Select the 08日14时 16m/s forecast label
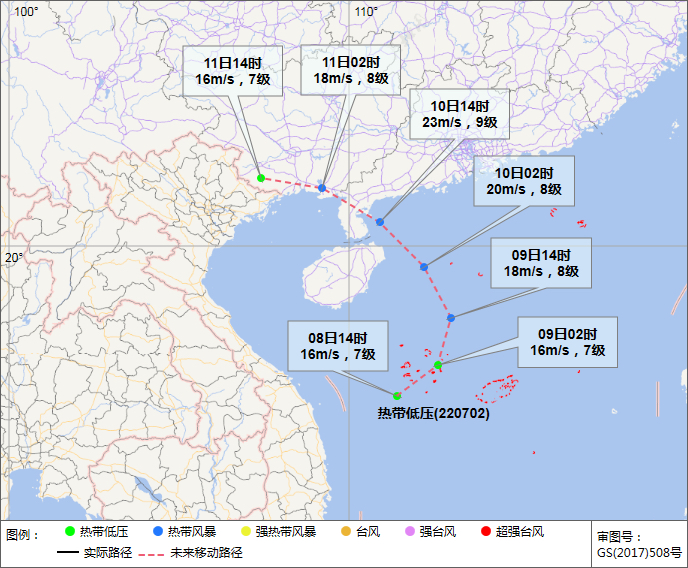This screenshot has height=568, width=688. pyautogui.click(x=338, y=346)
